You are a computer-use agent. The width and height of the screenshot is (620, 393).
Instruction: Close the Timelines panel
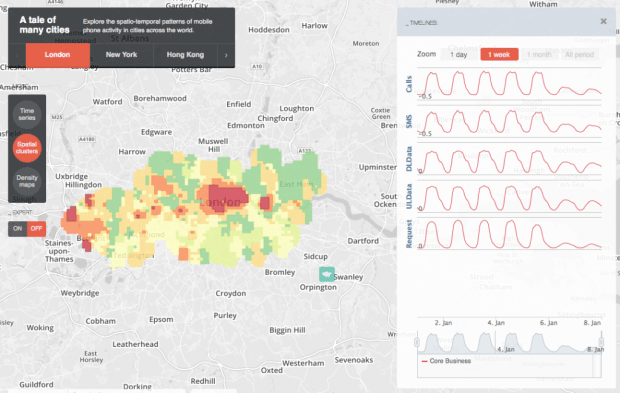603,21
